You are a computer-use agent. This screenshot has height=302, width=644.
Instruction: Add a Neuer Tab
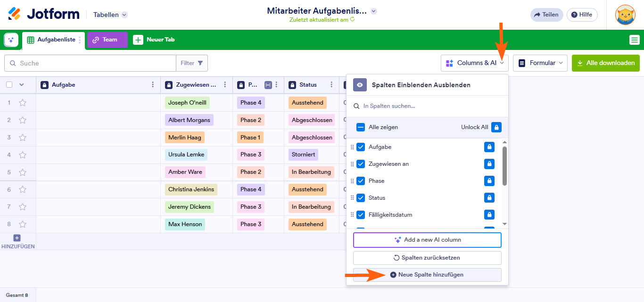click(x=154, y=40)
